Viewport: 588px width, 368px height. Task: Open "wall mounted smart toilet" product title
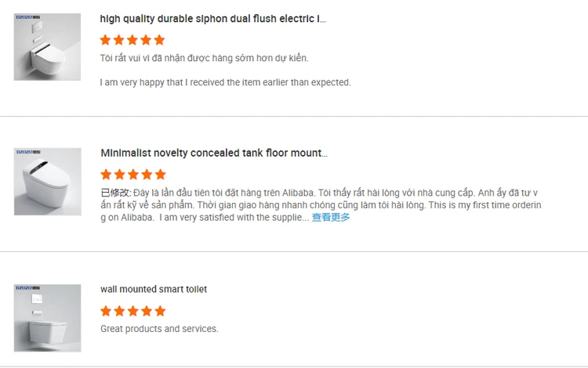tap(154, 290)
